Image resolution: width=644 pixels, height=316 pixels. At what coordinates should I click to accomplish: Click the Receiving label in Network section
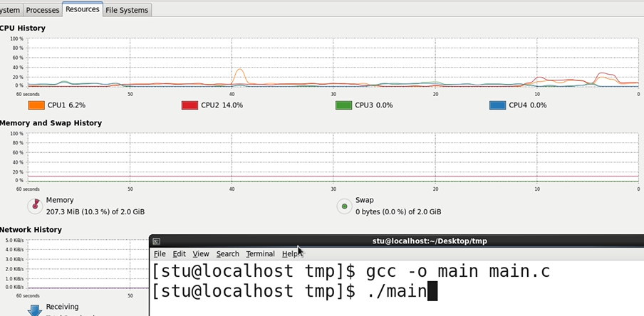click(62, 307)
